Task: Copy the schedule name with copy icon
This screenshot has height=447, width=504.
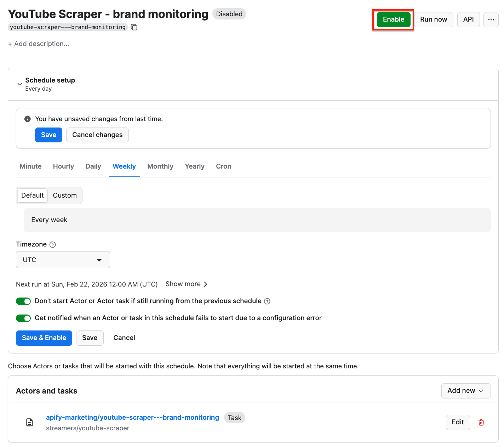Action: tap(134, 27)
